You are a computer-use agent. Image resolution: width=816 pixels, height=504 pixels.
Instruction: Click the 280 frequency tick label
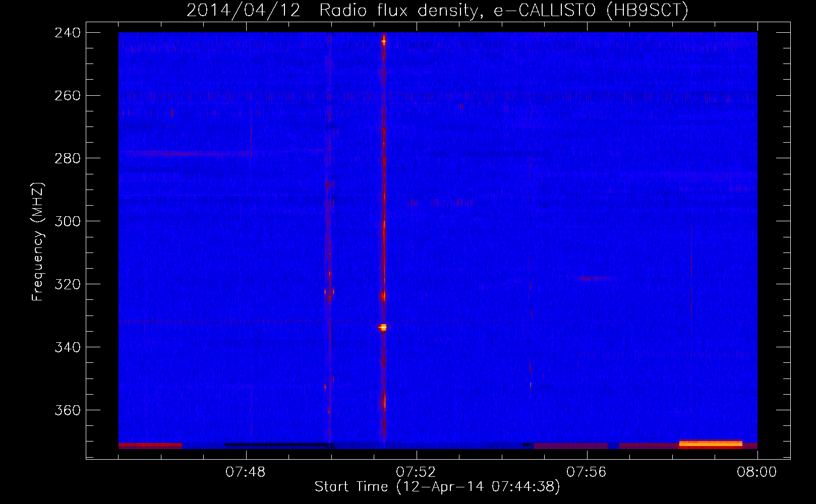(68, 159)
